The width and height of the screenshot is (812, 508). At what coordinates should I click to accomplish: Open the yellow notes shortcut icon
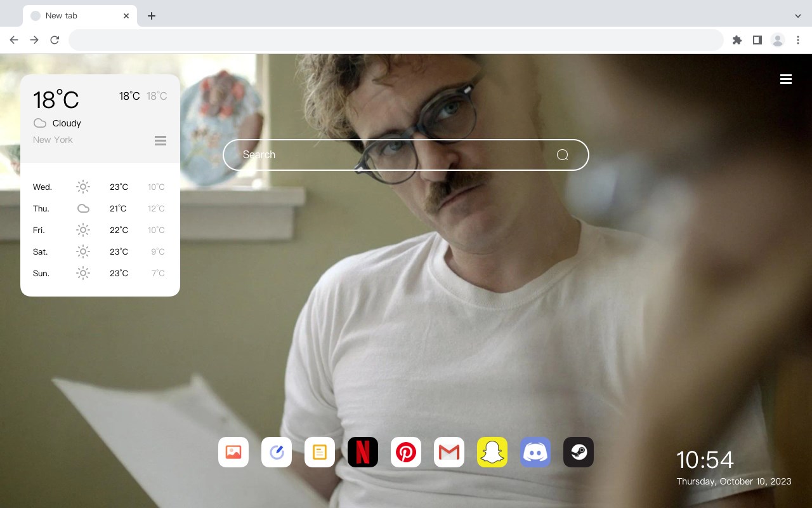click(x=320, y=452)
